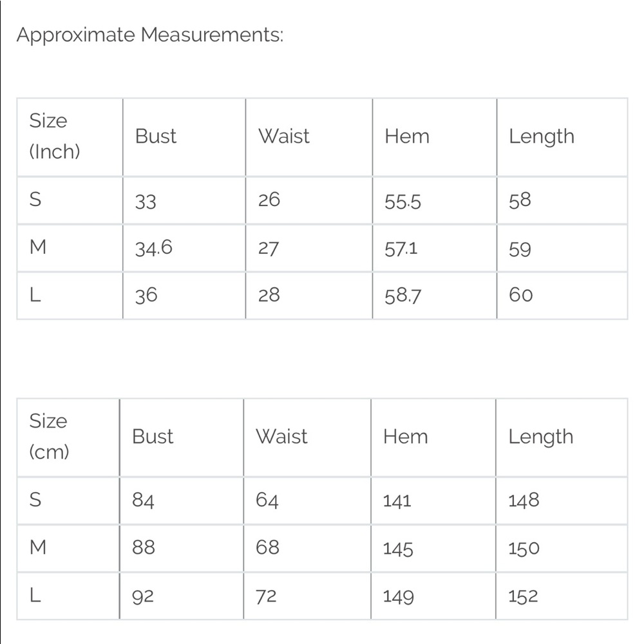The width and height of the screenshot is (644, 644).
Task: Click Length header in cm table
Action: click(540, 436)
